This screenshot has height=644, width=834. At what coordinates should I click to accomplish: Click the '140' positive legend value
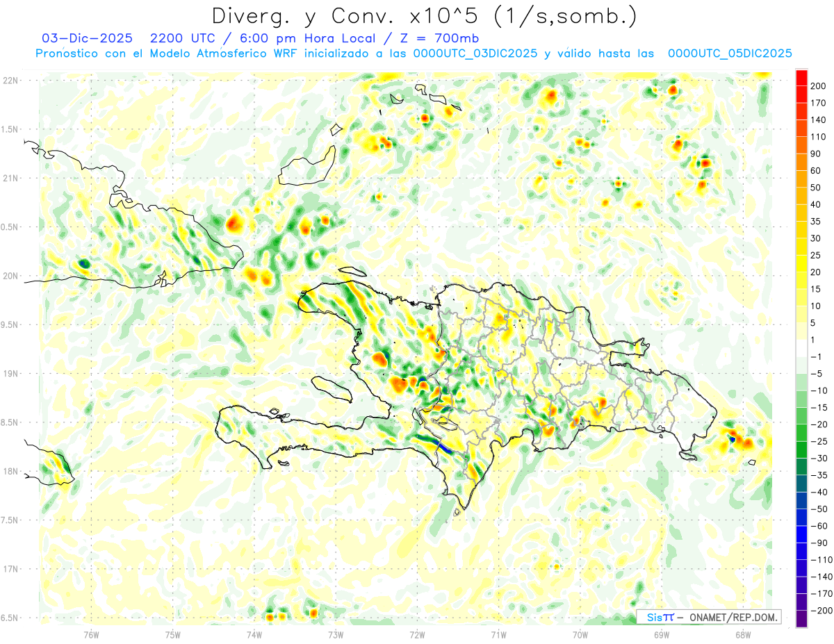coord(818,120)
